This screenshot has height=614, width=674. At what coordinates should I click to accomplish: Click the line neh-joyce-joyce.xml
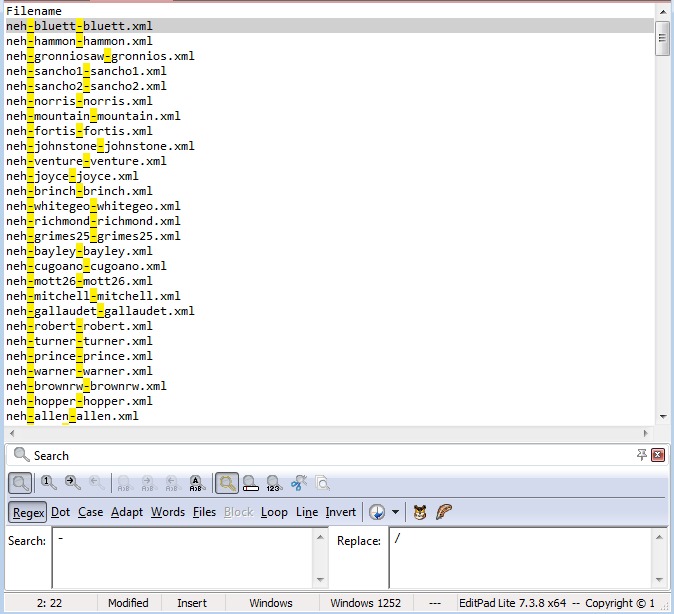click(72, 176)
